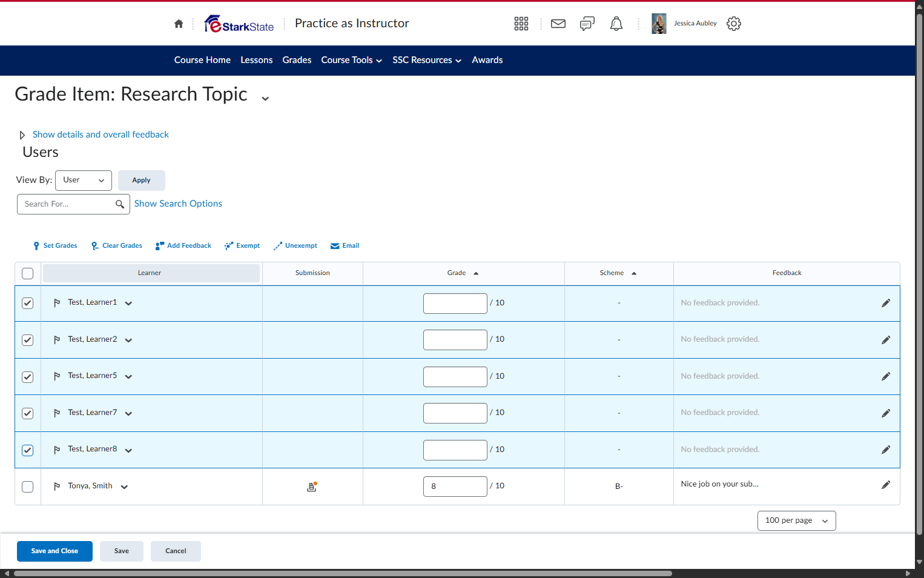
Task: Toggle the select-all rows checkbox
Action: click(x=27, y=273)
